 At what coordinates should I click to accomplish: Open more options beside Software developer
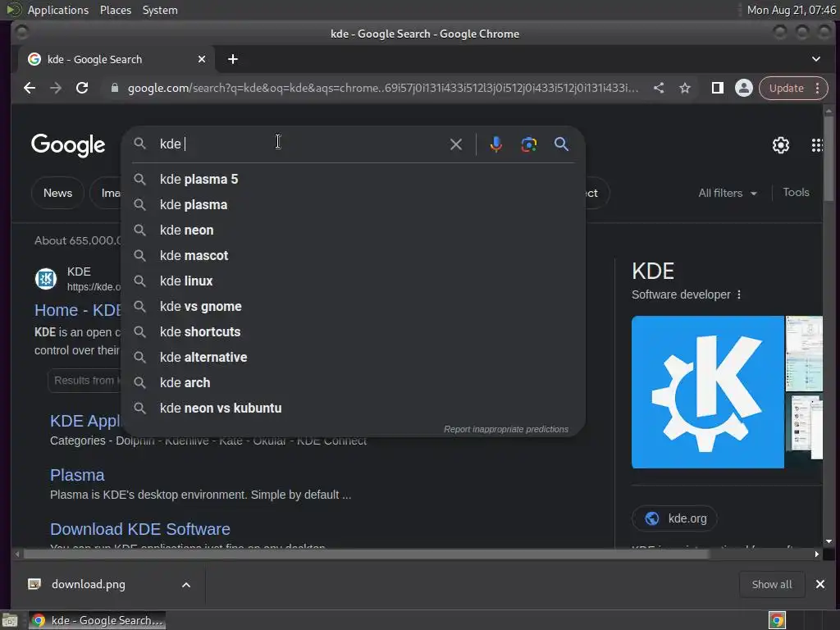pos(739,294)
